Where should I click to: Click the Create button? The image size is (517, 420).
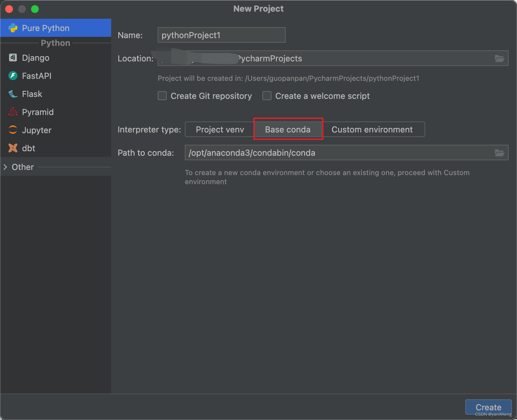[x=488, y=407]
